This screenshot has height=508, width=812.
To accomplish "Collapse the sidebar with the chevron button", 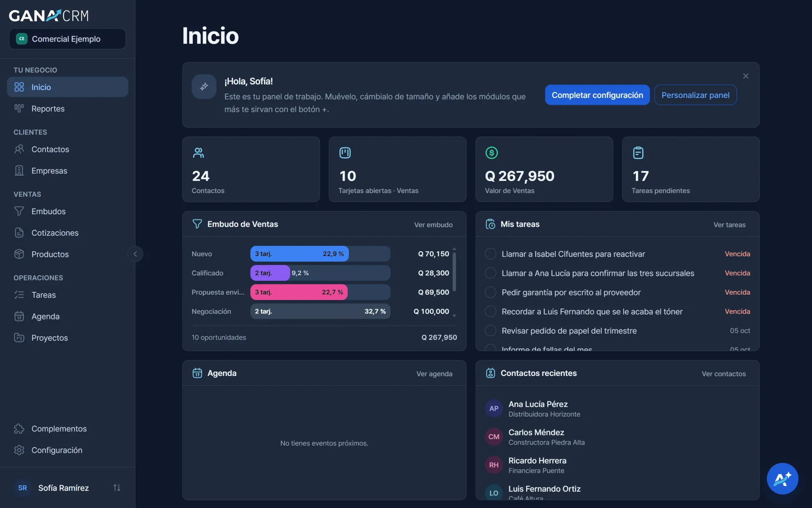I will [135, 254].
